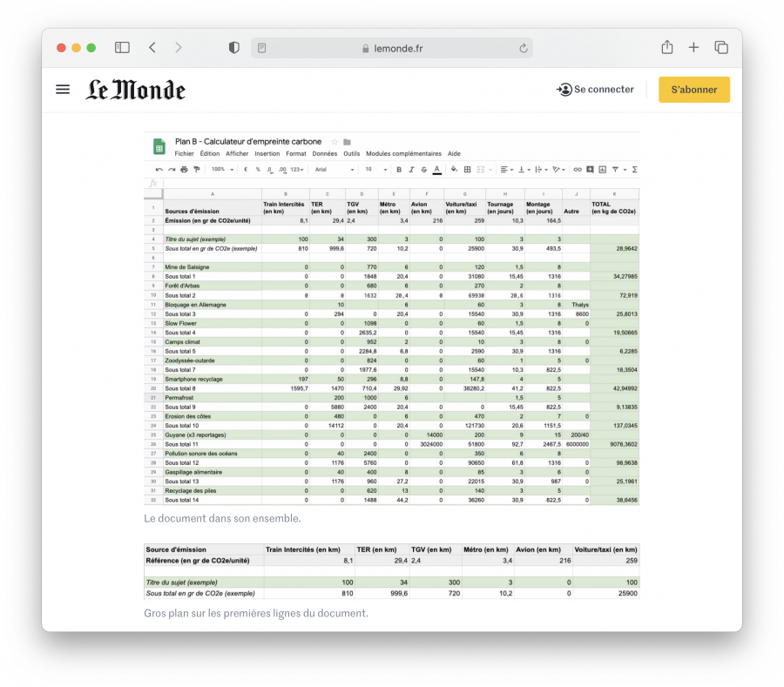Show the Safari sidebar
The image size is (784, 687).
coord(122,48)
